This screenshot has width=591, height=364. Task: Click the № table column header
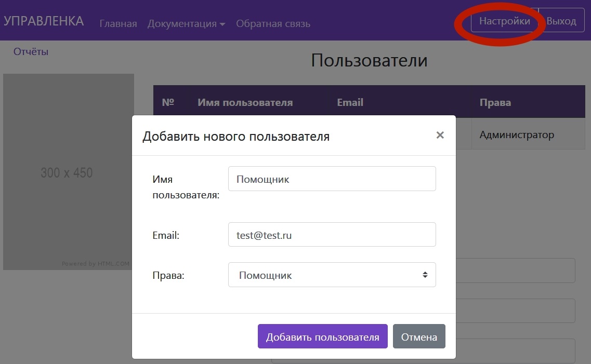pyautogui.click(x=167, y=102)
